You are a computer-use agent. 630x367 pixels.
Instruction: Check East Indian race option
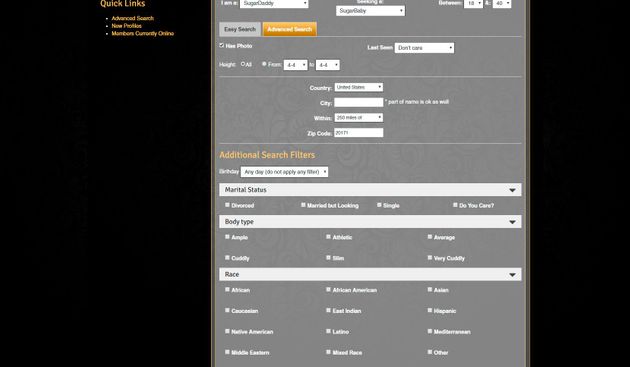pyautogui.click(x=328, y=310)
